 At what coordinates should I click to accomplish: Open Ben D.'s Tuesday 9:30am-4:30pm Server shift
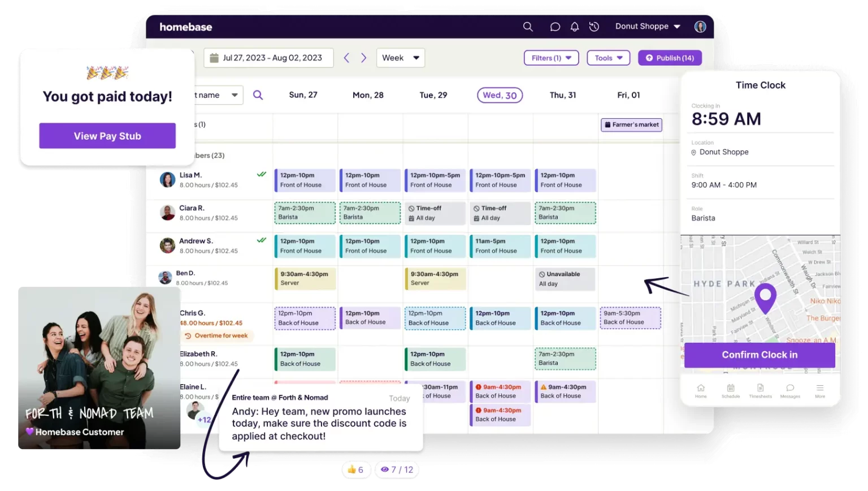(x=435, y=278)
